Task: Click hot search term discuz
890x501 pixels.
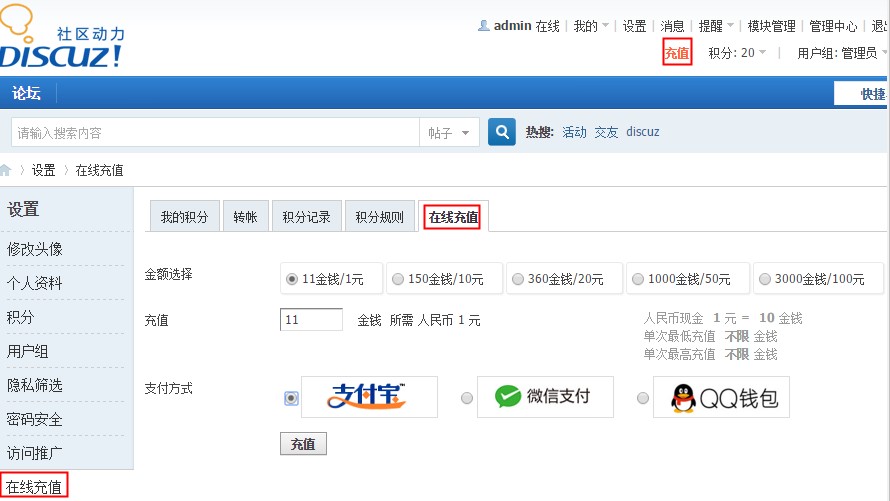Action: 643,132
